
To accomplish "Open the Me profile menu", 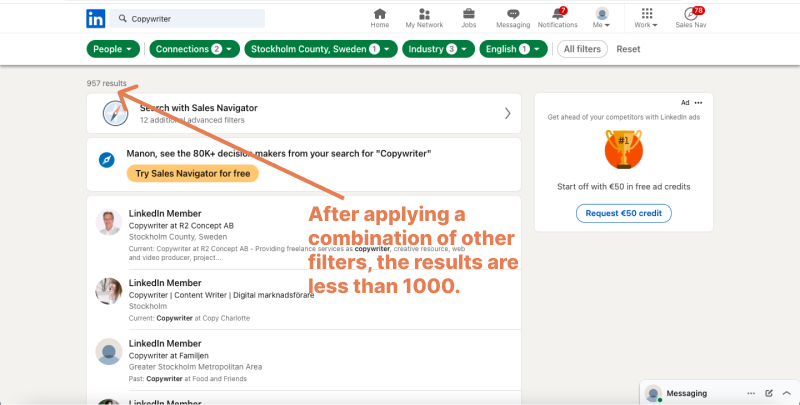I will (602, 18).
